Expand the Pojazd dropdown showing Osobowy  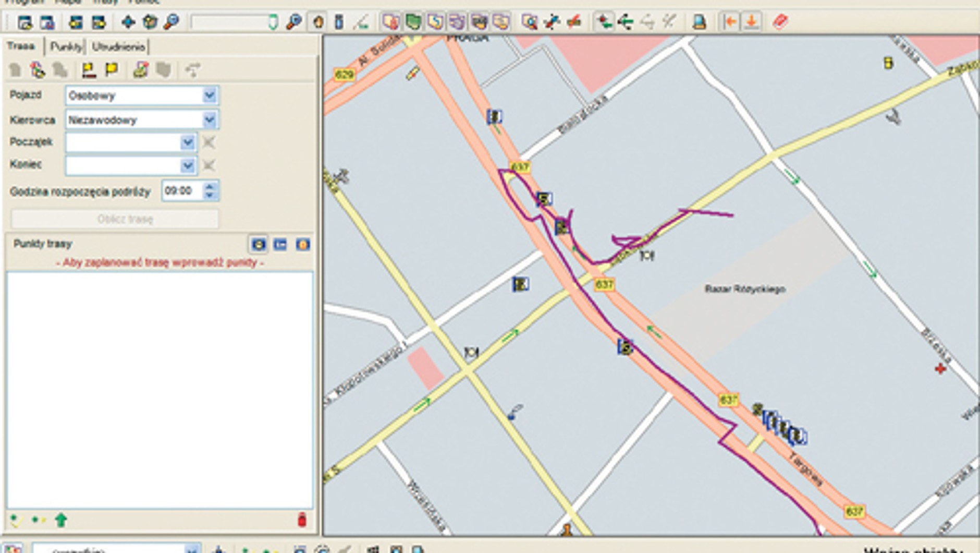pyautogui.click(x=209, y=95)
